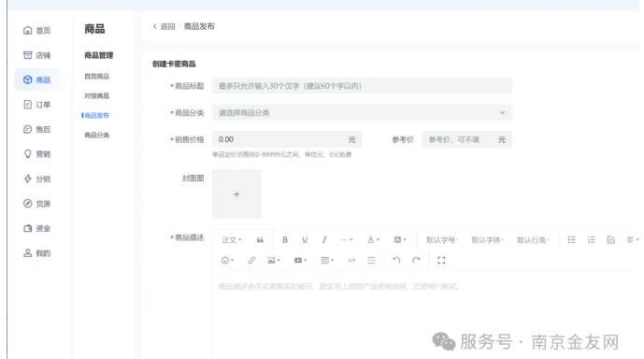This screenshot has height=359, width=644.
Task: Add cover image via plus box
Action: 236,194
